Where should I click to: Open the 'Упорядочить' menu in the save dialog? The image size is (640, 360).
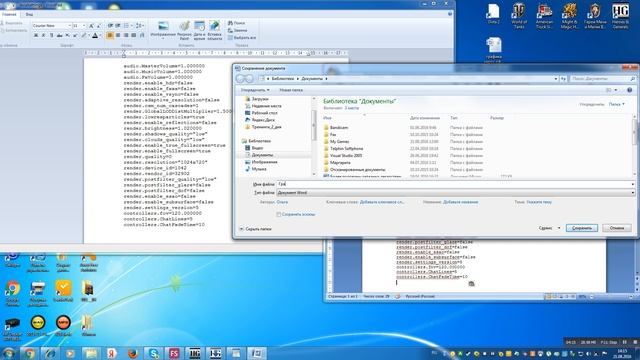pyautogui.click(x=255, y=90)
